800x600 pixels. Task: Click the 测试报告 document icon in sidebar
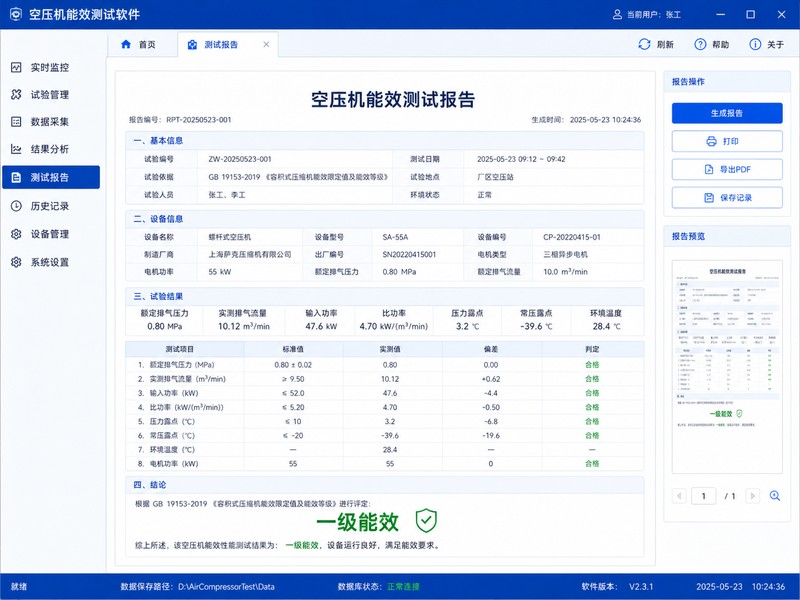point(16,178)
